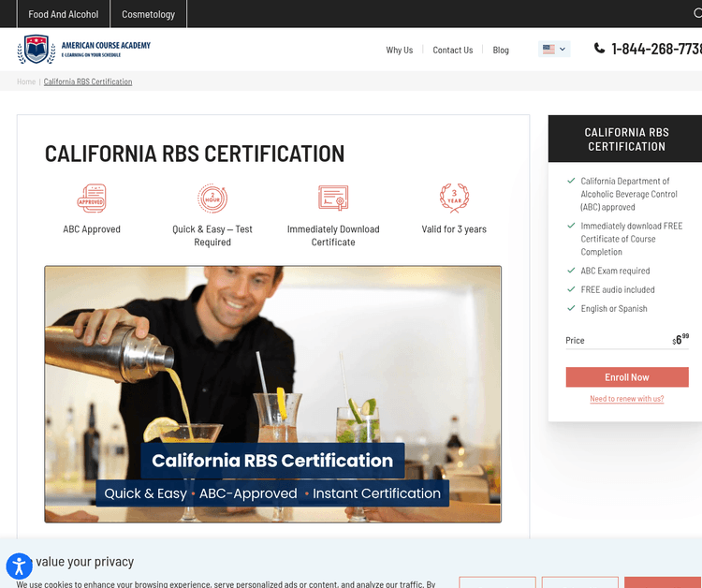This screenshot has width=702, height=588.
Task: Open the Cosmetology menu
Action: coord(148,14)
